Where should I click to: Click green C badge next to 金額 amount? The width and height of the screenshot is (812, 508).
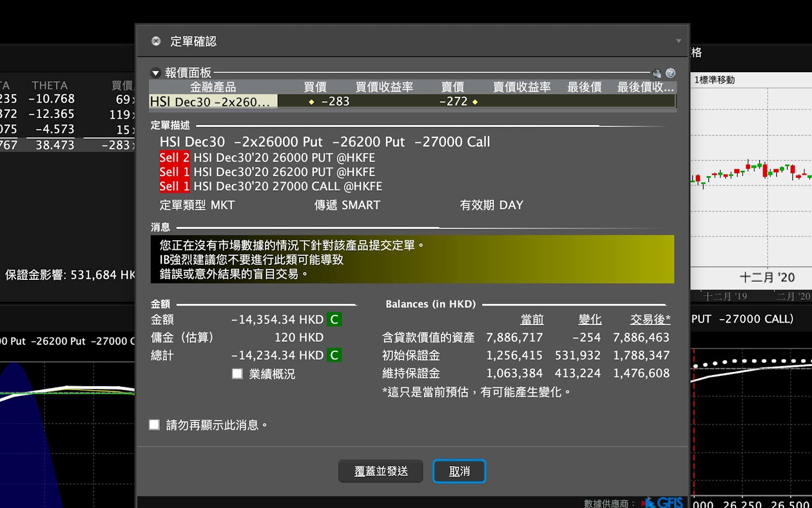[x=334, y=320]
